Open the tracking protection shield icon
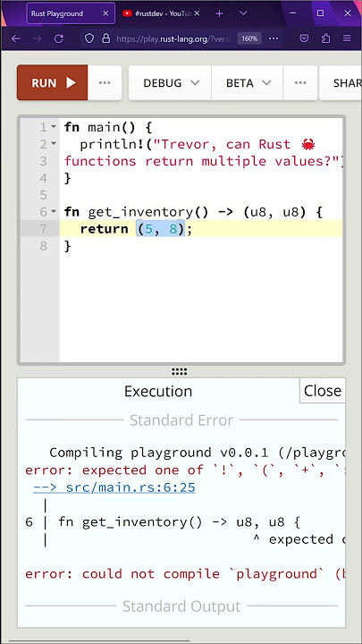 89,38
